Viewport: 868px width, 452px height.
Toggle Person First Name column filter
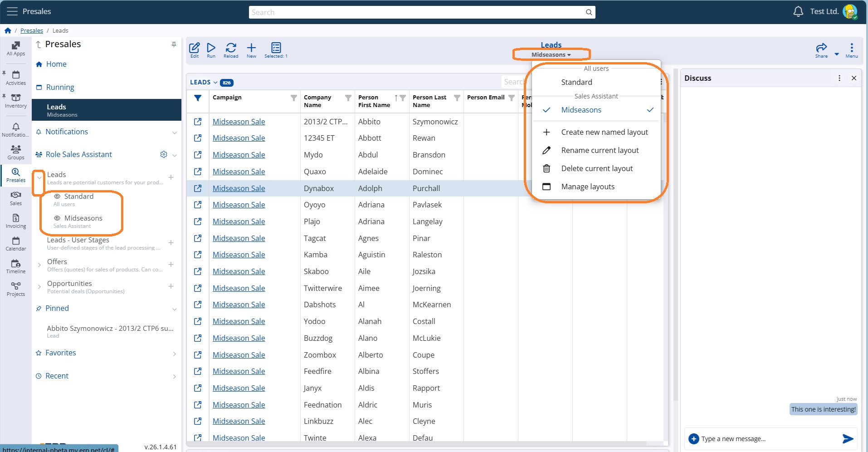click(x=403, y=98)
